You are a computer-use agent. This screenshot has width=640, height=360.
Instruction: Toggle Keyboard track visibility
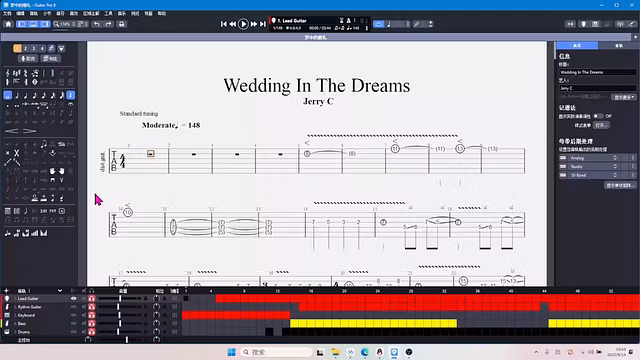coord(73,315)
